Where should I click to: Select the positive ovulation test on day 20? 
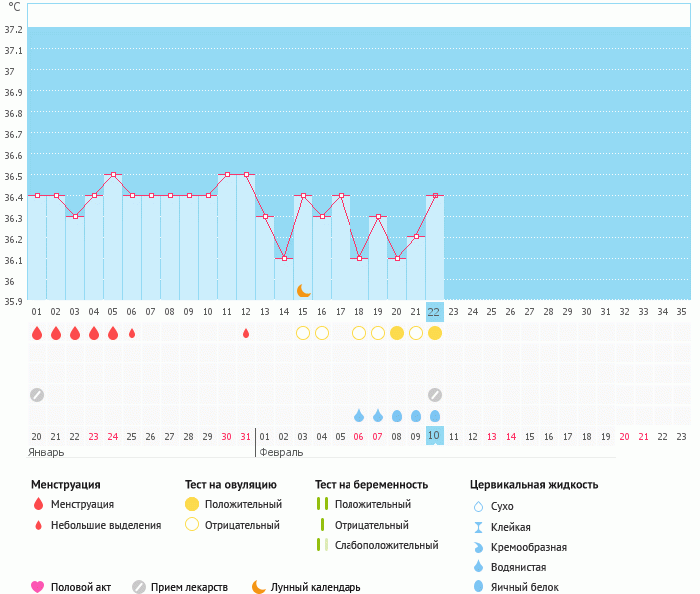click(397, 333)
